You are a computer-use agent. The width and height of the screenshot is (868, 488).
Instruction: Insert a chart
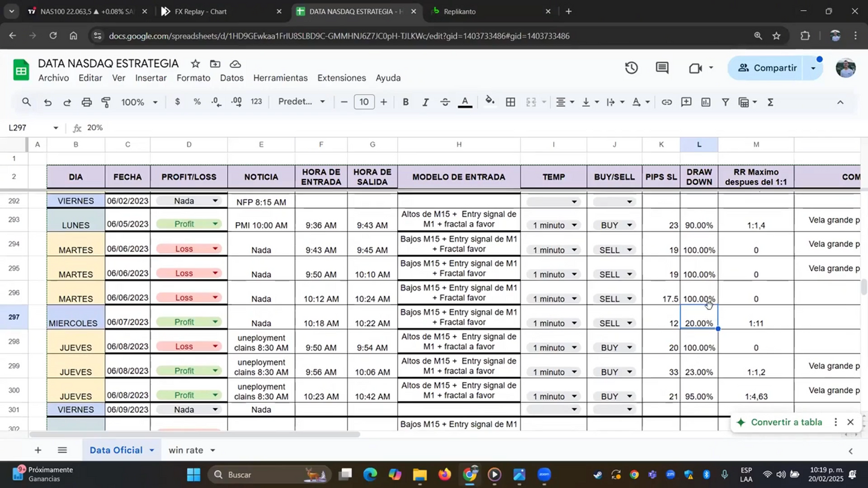click(x=705, y=102)
